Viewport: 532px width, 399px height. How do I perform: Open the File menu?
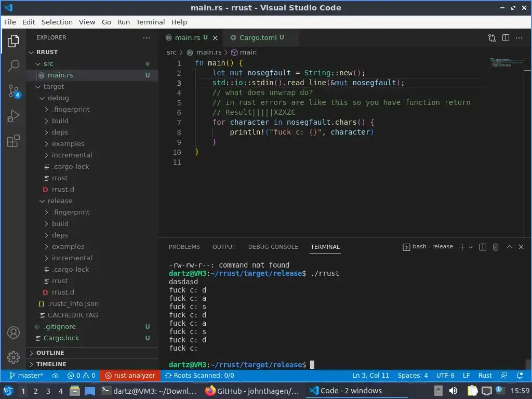click(10, 22)
